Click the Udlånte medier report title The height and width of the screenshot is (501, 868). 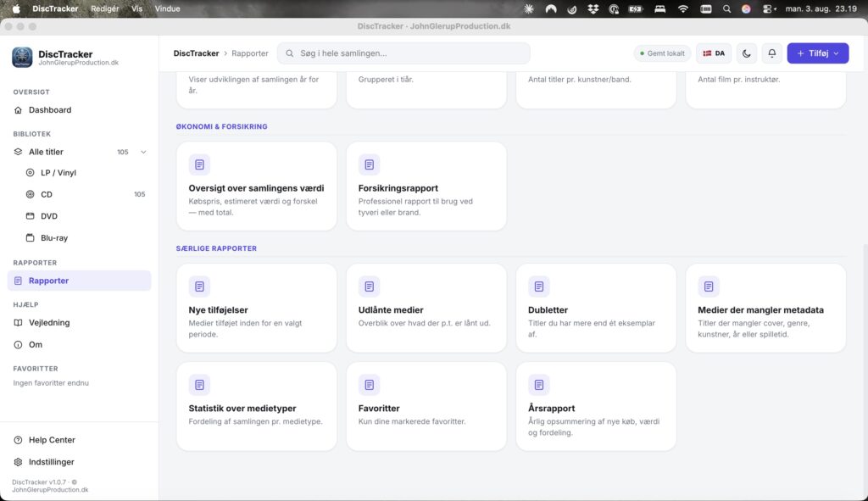[x=391, y=310]
